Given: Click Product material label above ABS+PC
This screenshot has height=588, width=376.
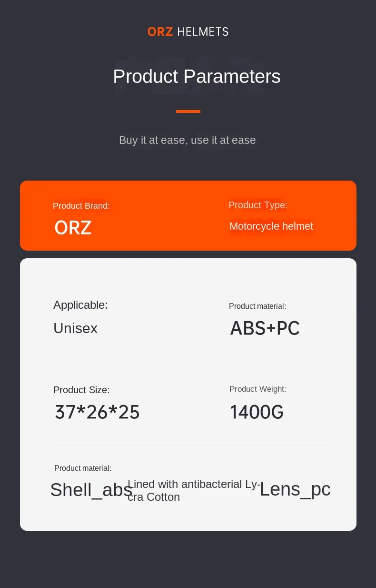Looking at the screenshot, I should pos(257,306).
